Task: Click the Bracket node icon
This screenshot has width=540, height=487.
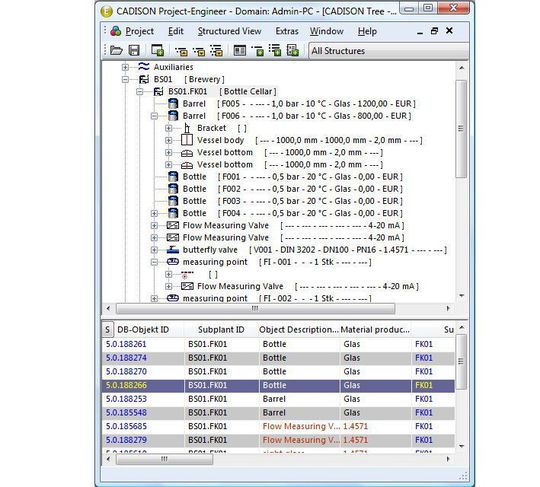Action: click(187, 128)
